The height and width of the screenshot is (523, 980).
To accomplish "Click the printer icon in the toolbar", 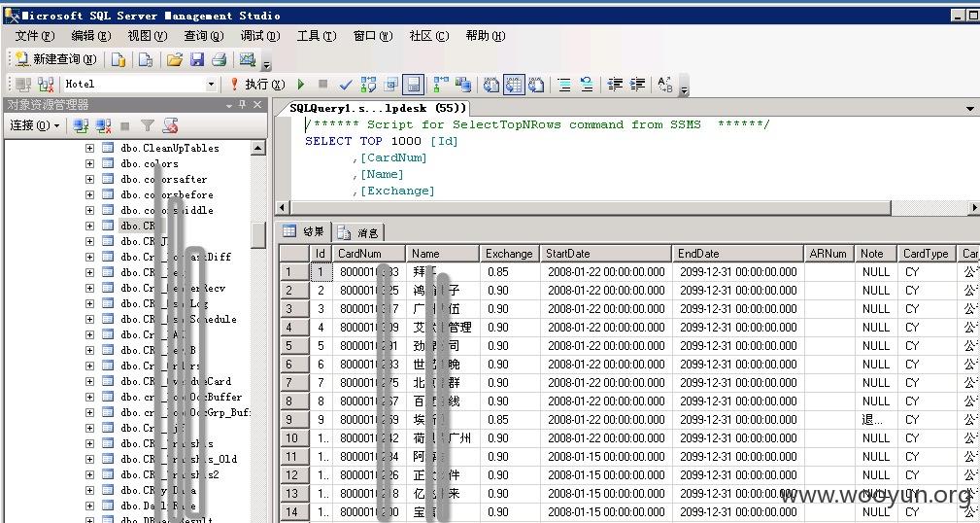I will pyautogui.click(x=219, y=59).
